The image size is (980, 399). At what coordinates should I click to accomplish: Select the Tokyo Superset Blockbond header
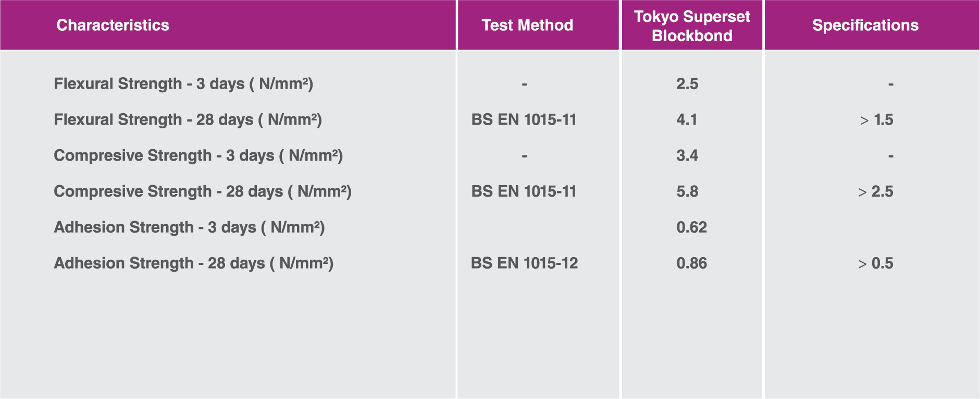coord(692,26)
